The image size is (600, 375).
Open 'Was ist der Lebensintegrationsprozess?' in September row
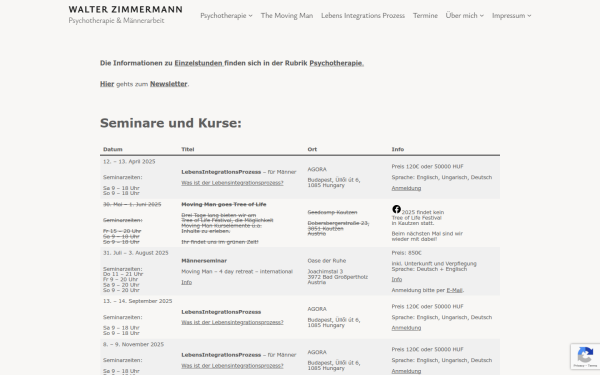(232, 323)
